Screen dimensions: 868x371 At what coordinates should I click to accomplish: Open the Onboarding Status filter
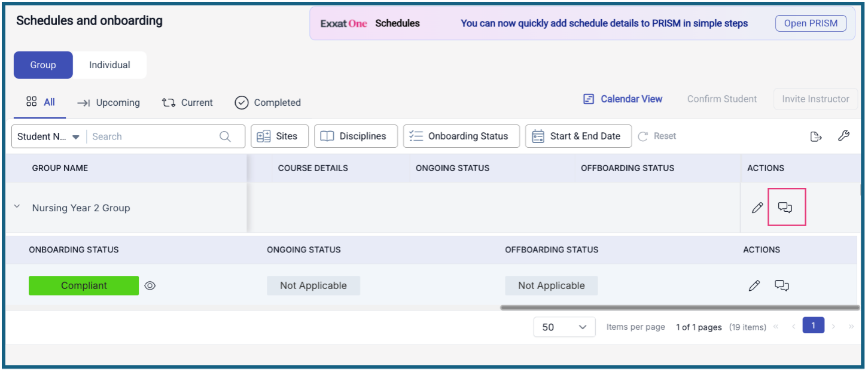point(458,136)
